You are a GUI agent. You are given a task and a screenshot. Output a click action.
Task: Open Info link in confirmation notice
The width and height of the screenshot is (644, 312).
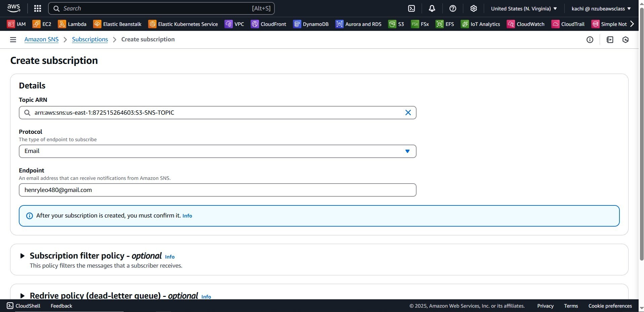[x=187, y=216]
